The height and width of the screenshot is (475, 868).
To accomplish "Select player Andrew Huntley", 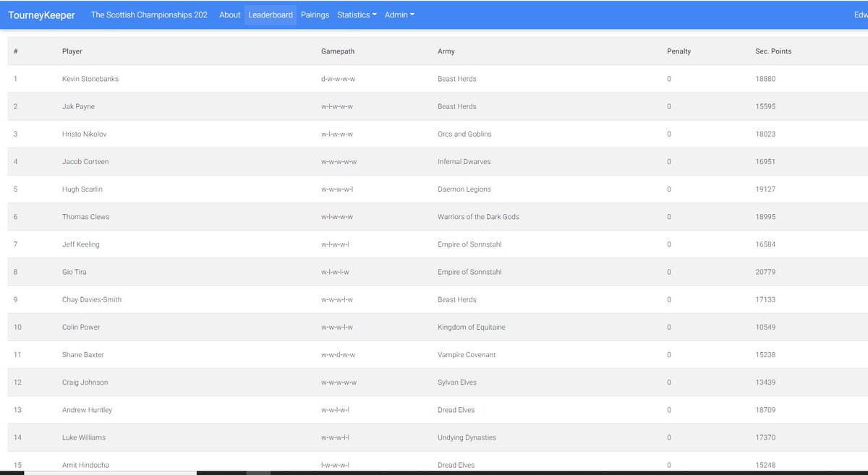I will (87, 409).
